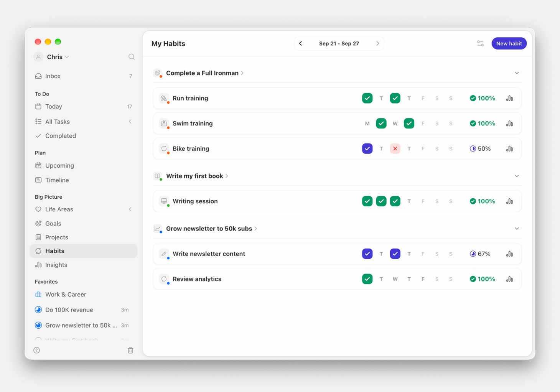Collapse the Complete a Full Ironman group
560x392 pixels.
pos(517,73)
